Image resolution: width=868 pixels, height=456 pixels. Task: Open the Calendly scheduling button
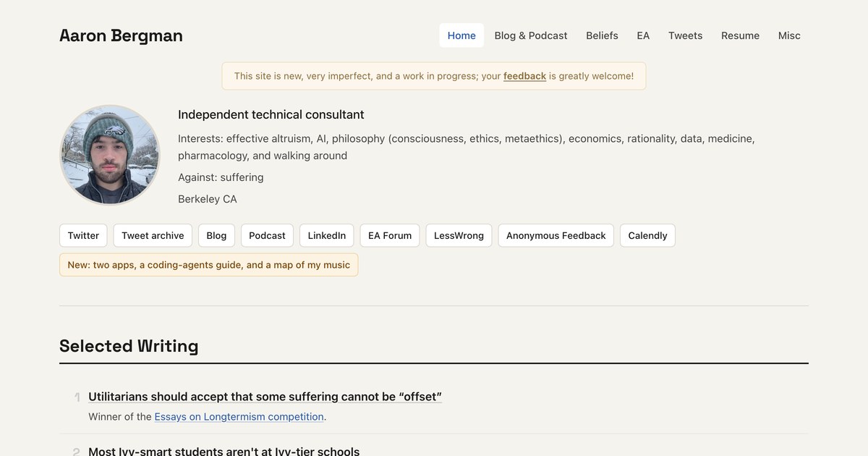tap(647, 235)
